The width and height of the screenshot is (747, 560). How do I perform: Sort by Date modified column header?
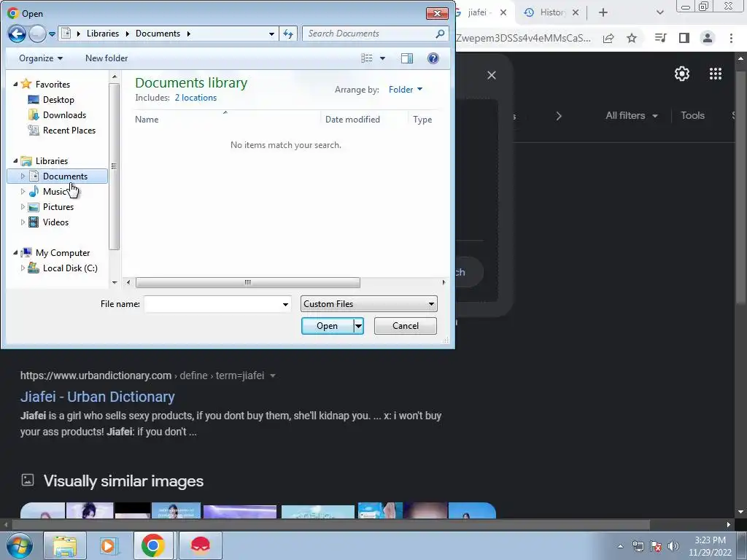(x=352, y=120)
